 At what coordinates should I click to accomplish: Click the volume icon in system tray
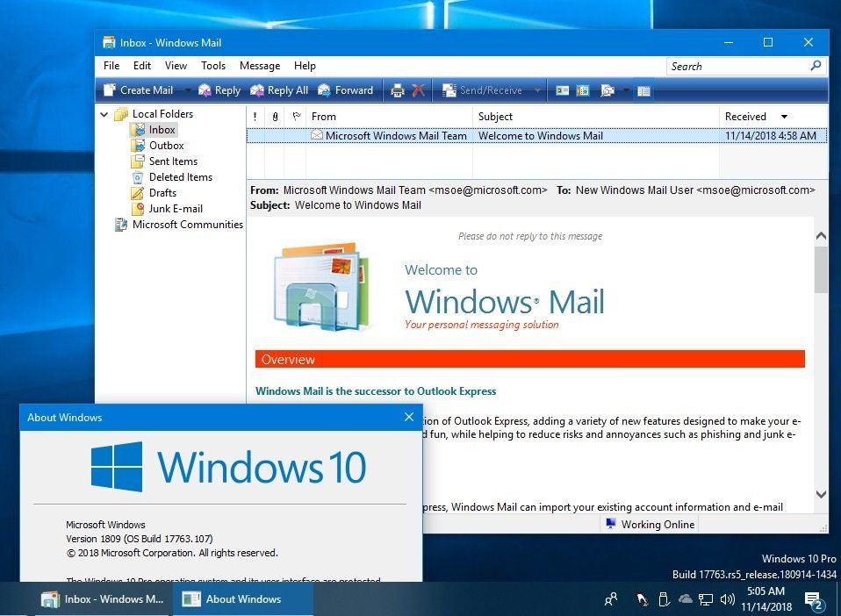coord(727,600)
